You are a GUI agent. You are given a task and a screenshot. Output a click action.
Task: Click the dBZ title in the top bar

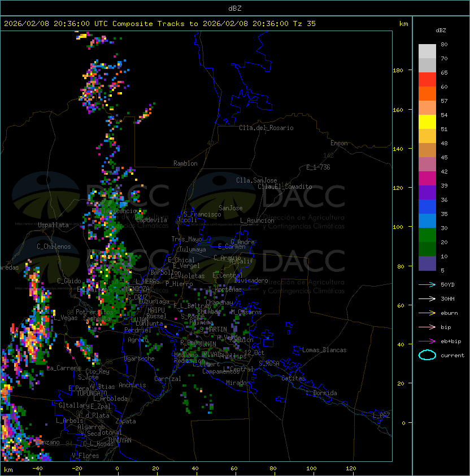pos(235,8)
